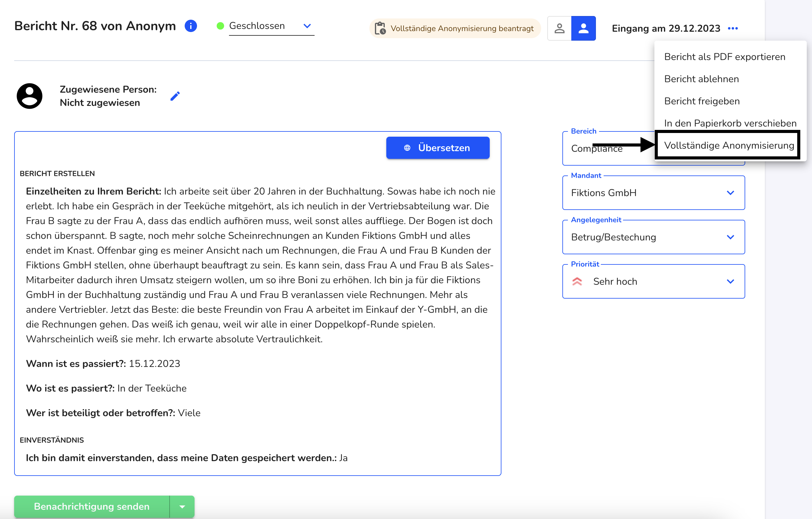The height and width of the screenshot is (519, 812).
Task: Click the assigned person avatar icon
Action: [x=30, y=96]
